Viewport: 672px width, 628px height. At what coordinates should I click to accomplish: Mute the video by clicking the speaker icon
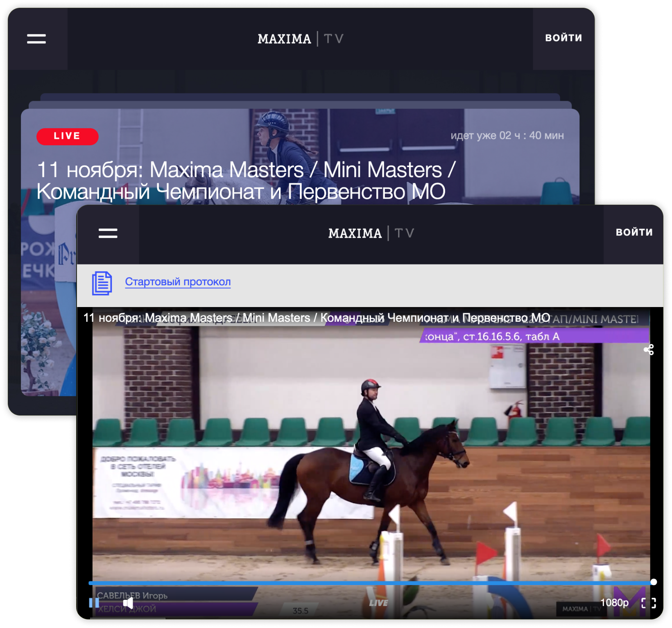(x=128, y=603)
